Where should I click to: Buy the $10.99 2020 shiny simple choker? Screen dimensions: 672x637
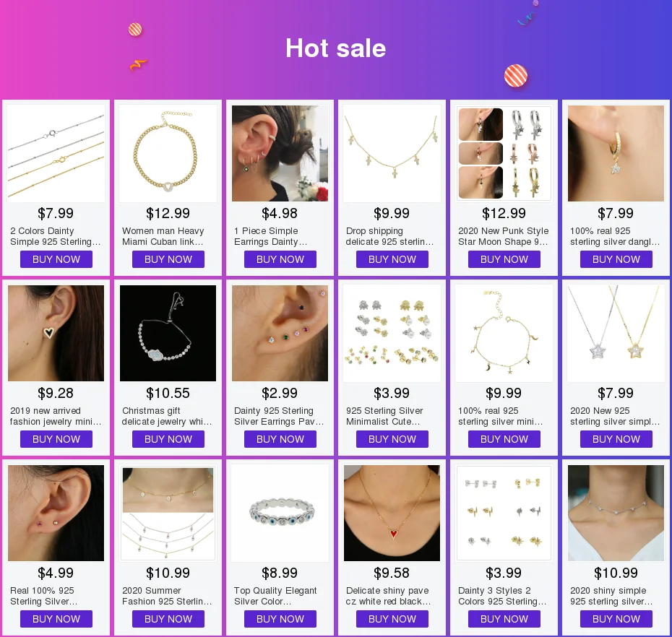tap(616, 619)
